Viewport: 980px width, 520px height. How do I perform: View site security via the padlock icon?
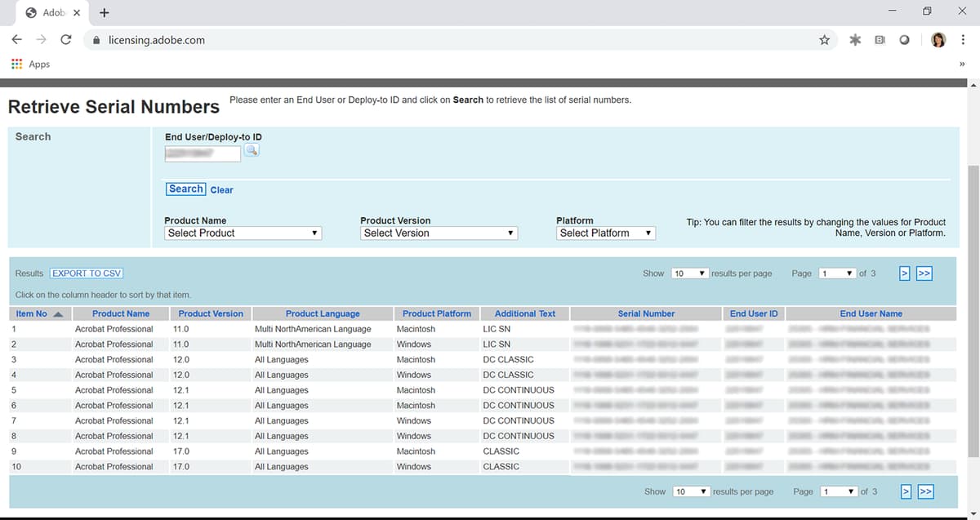[95, 39]
